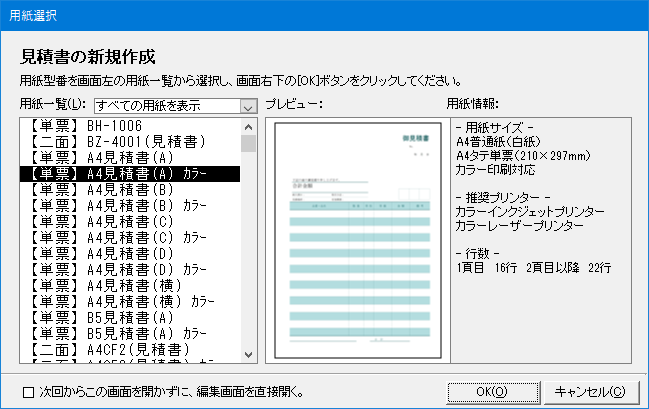Select 【二面】 BZ-4001(見積書) in list
The width and height of the screenshot is (649, 409).
(130, 142)
